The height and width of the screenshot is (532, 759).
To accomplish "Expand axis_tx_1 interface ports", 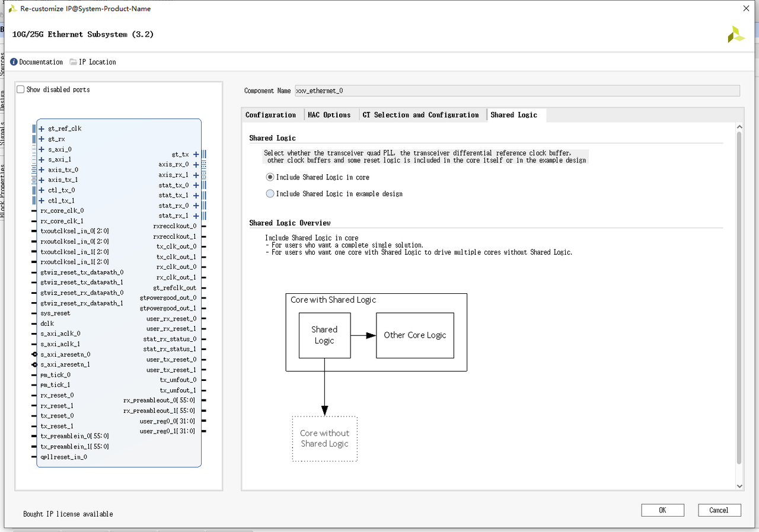I will click(42, 180).
